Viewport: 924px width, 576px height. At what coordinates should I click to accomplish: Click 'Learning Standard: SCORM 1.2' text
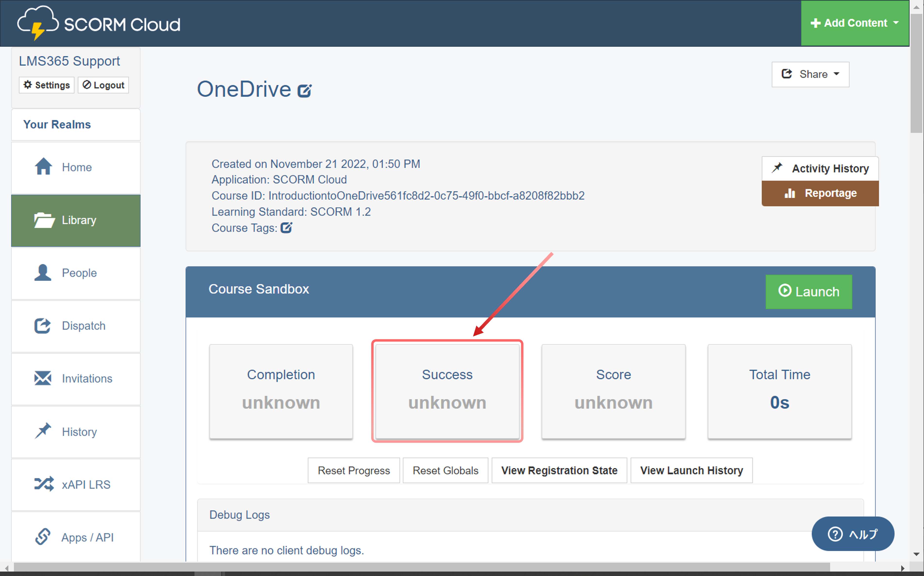[x=291, y=212]
